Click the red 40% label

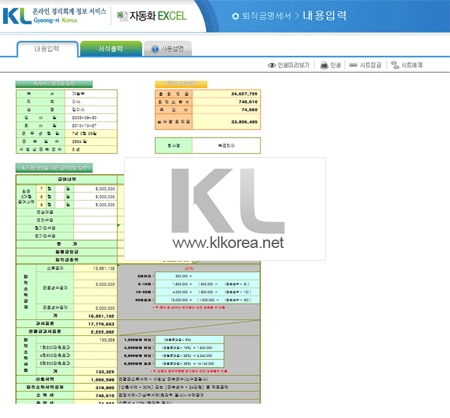pos(188,268)
